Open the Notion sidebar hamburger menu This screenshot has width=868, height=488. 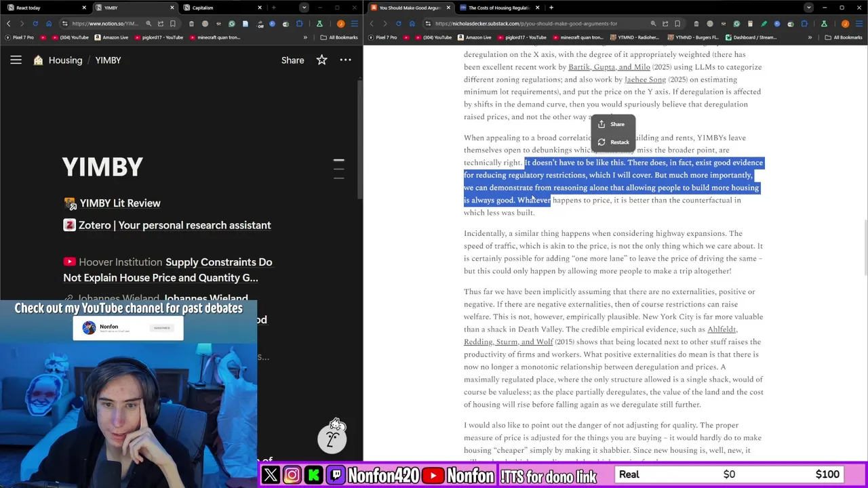point(16,60)
